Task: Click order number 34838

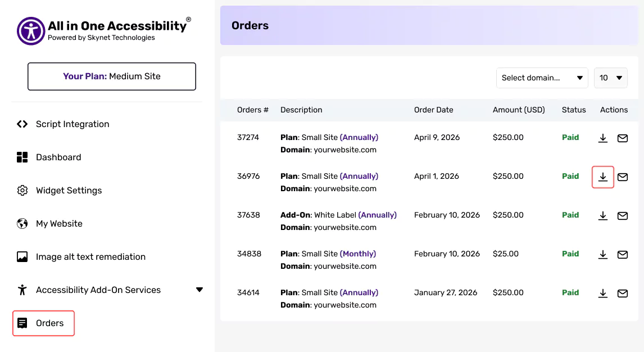Action: [249, 254]
